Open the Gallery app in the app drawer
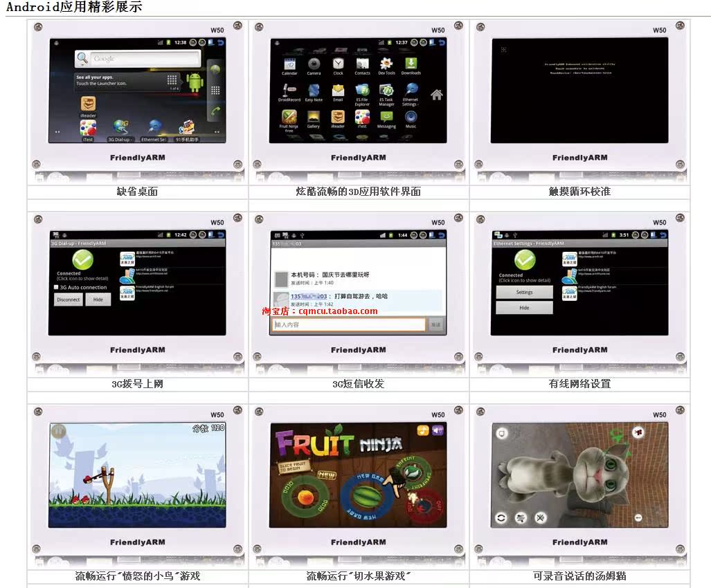Image resolution: width=711 pixels, height=588 pixels. pos(314,119)
